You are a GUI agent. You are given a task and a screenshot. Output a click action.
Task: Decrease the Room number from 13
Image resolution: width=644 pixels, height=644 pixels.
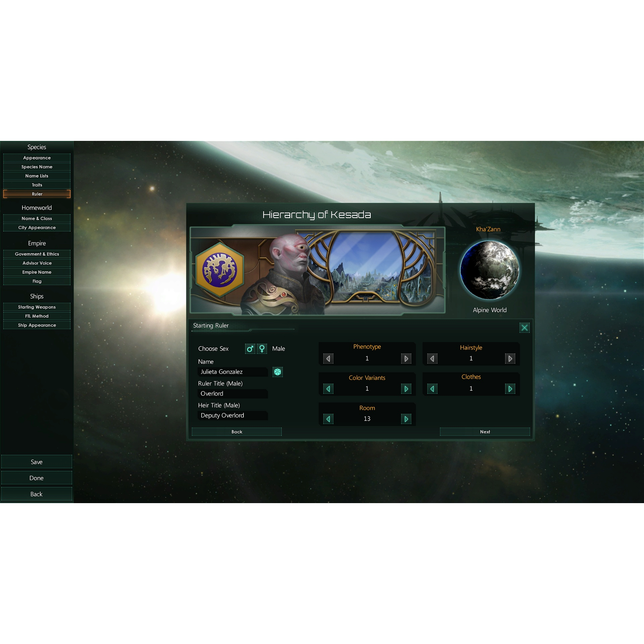coord(328,419)
